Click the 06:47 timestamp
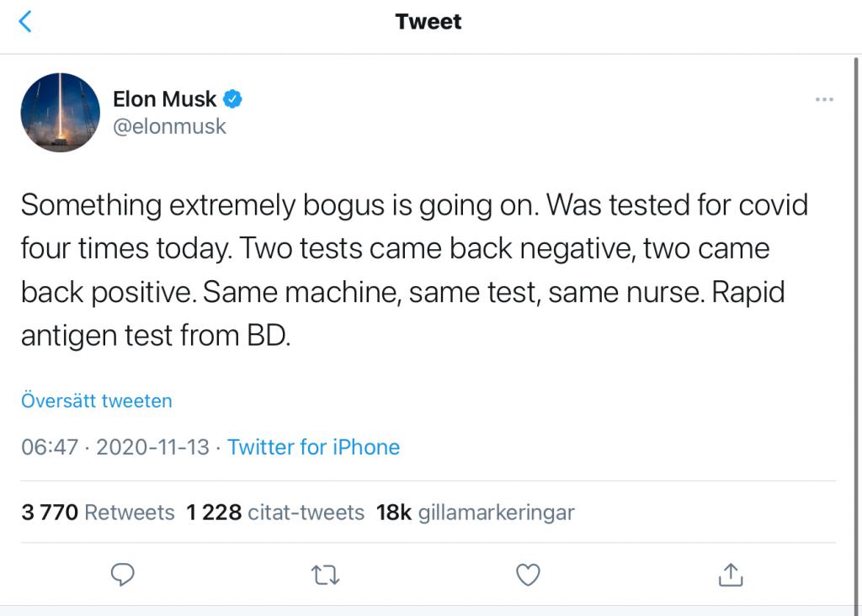This screenshot has width=862, height=616. (x=49, y=447)
